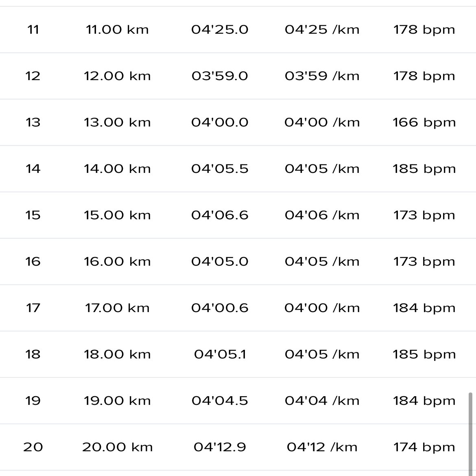The height and width of the screenshot is (476, 476).
Task: Tap pace 04'06 /km in lap 15
Action: coord(322,215)
